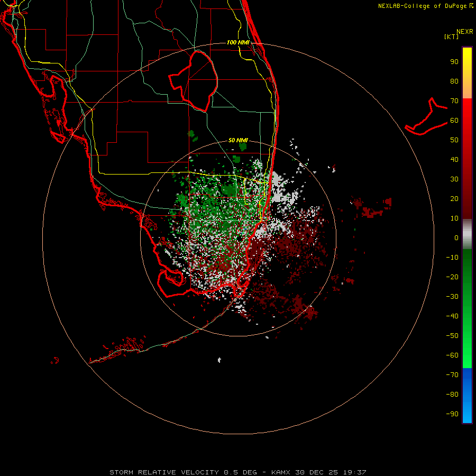This screenshot has width=476, height=476.
Task: Select the 0 value on velocity legend
Action: [x=456, y=238]
